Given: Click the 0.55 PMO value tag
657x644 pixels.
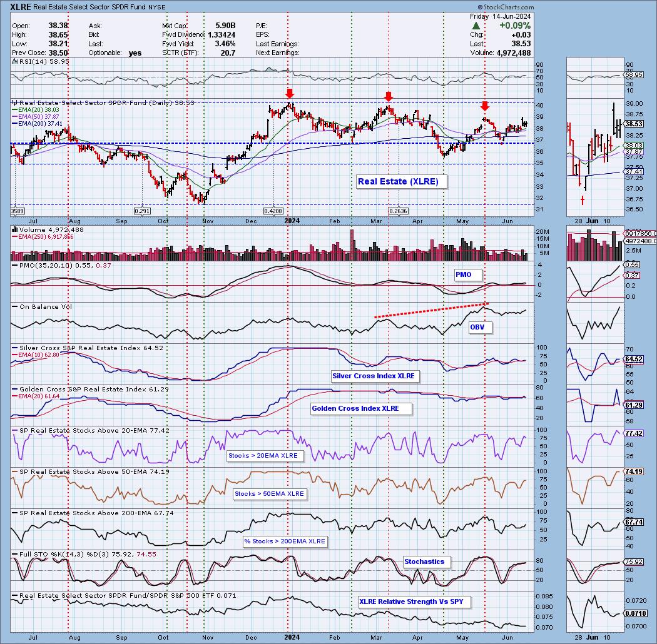Looking at the screenshot, I should pos(632,264).
